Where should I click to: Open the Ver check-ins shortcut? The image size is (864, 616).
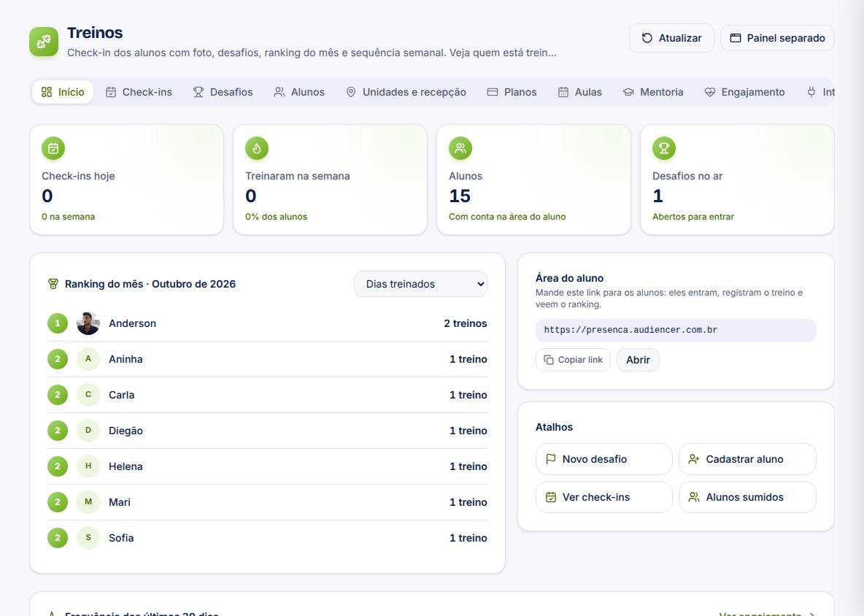[604, 497]
